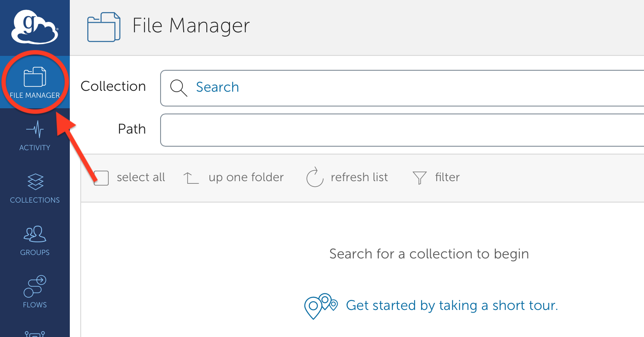
Task: Click the Globus cloud logo
Action: tap(34, 27)
